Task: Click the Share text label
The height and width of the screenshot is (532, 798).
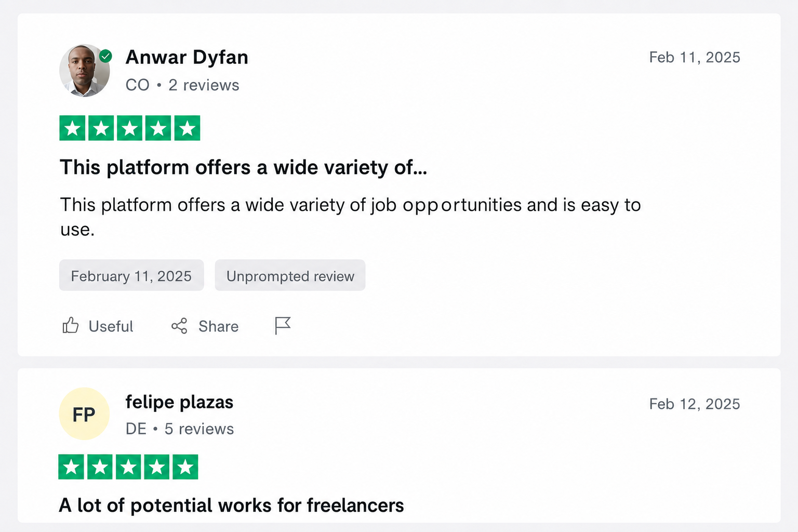Action: [219, 326]
